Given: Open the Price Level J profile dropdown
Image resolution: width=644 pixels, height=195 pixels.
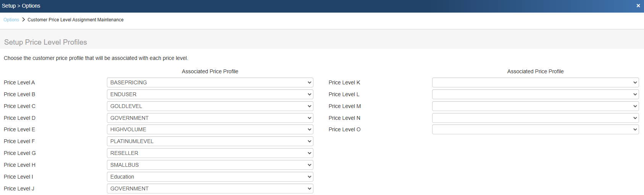Looking at the screenshot, I should [x=210, y=189].
